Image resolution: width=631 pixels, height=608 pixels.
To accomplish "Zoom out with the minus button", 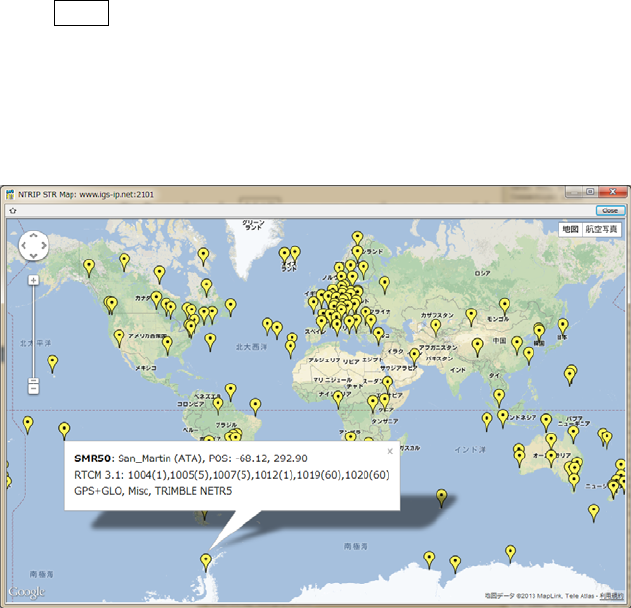I will (x=33, y=389).
